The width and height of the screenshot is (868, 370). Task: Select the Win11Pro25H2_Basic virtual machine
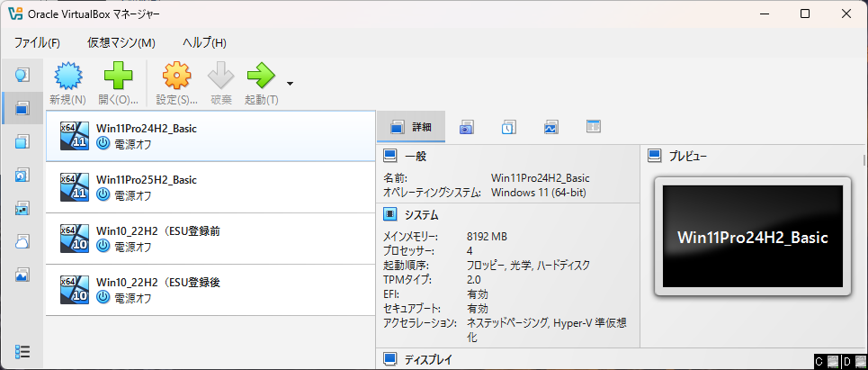pyautogui.click(x=210, y=187)
